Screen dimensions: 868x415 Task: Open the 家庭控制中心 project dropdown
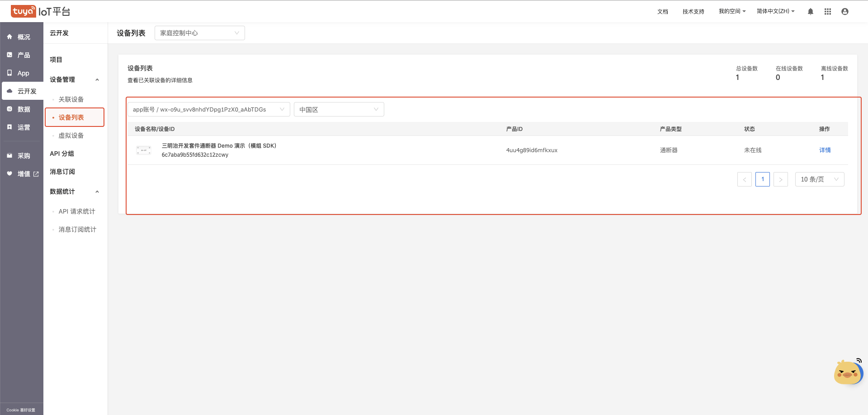coord(200,33)
